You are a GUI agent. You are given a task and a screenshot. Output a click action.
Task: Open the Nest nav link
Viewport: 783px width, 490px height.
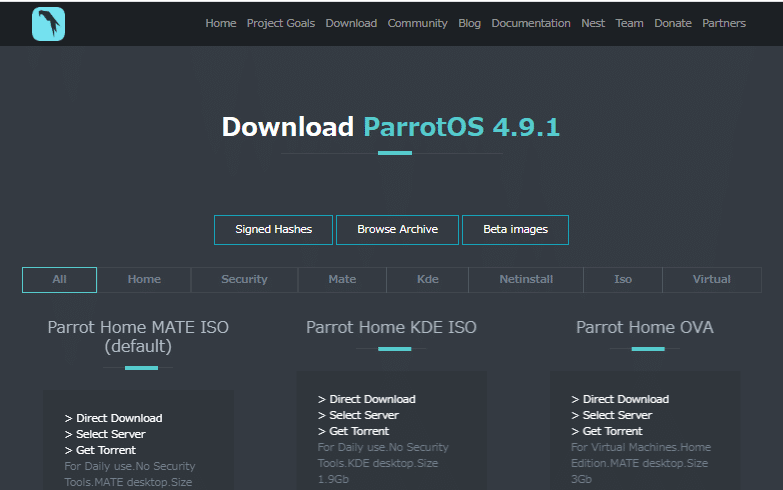(593, 23)
